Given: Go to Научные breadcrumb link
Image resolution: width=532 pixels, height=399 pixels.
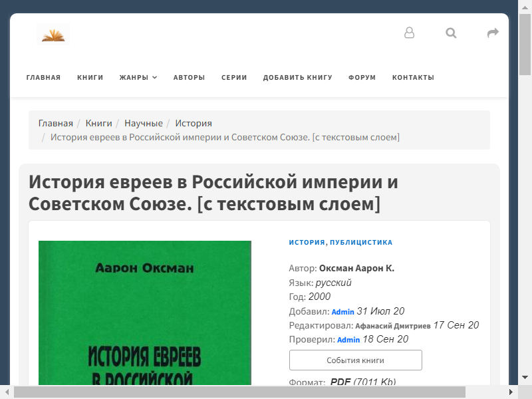Looking at the screenshot, I should pyautogui.click(x=144, y=123).
